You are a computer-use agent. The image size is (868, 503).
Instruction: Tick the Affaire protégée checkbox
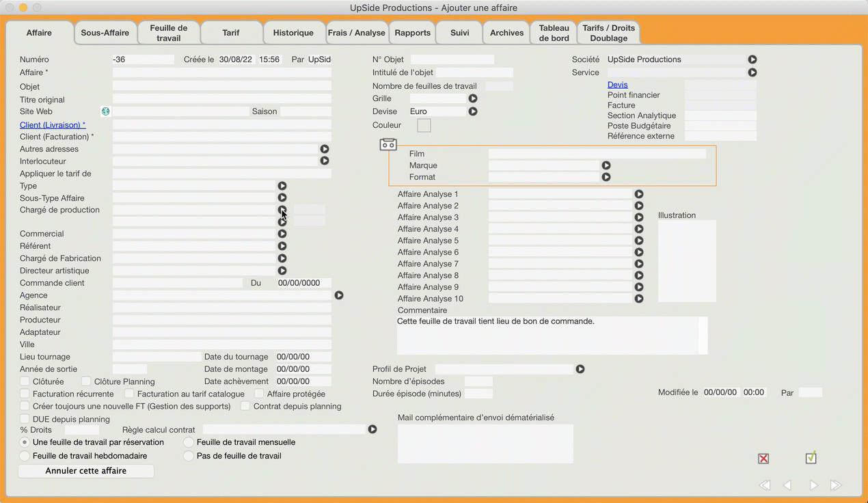point(259,394)
